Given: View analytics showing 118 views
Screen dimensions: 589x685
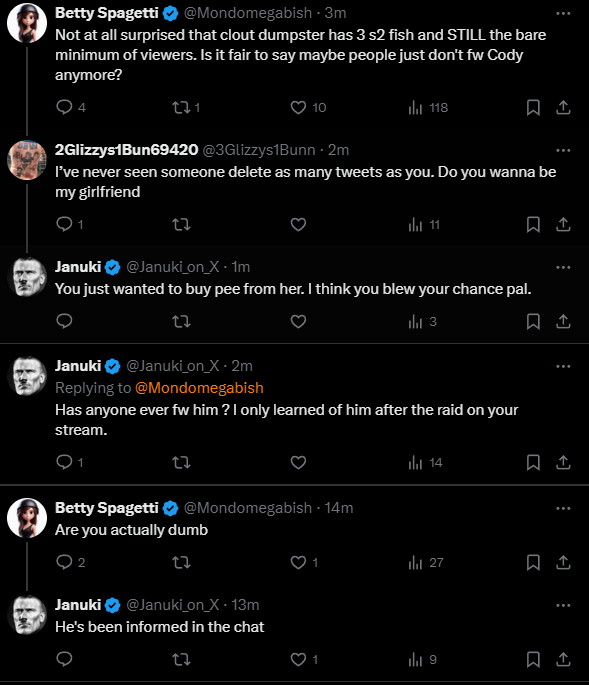Looking at the screenshot, I should (428, 107).
